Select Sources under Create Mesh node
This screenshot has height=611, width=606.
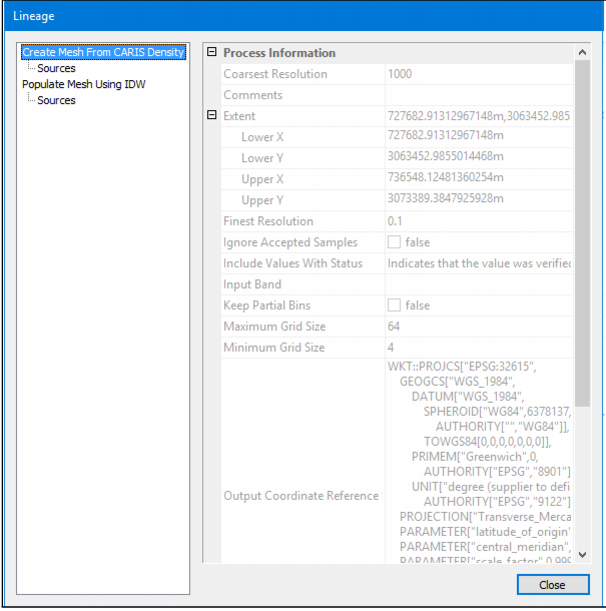click(56, 68)
